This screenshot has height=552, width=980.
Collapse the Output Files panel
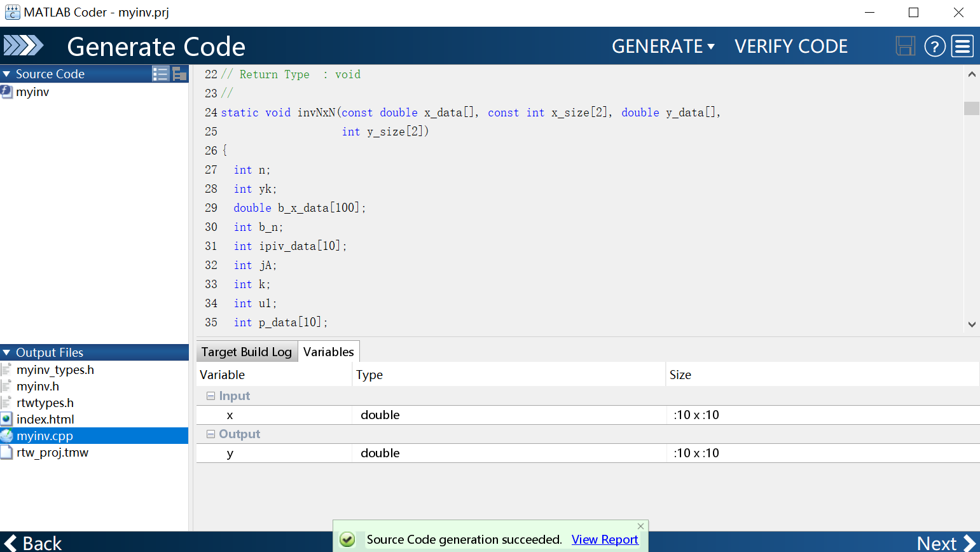tap(6, 352)
